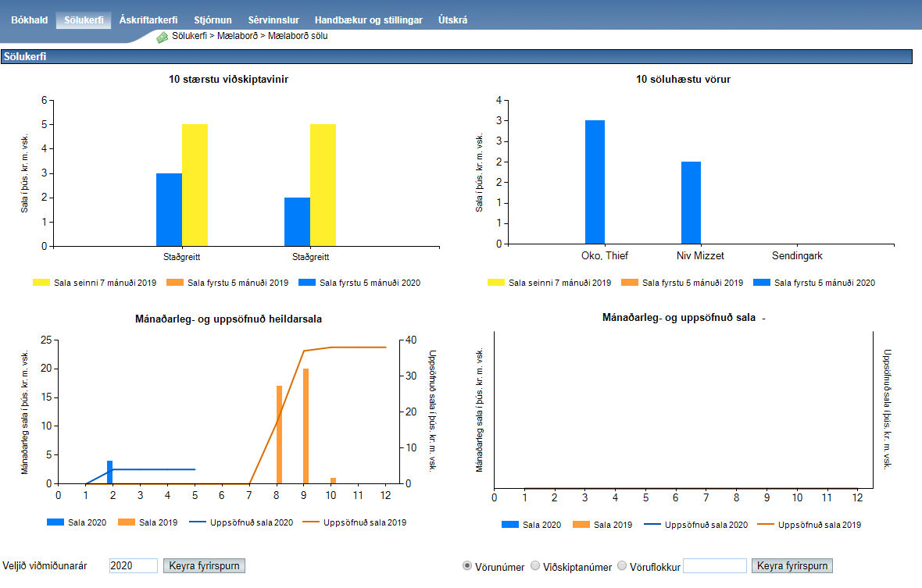The width and height of the screenshot is (922, 588).
Task: Click the Veljið viðmiðunarár year input field
Action: tap(134, 566)
